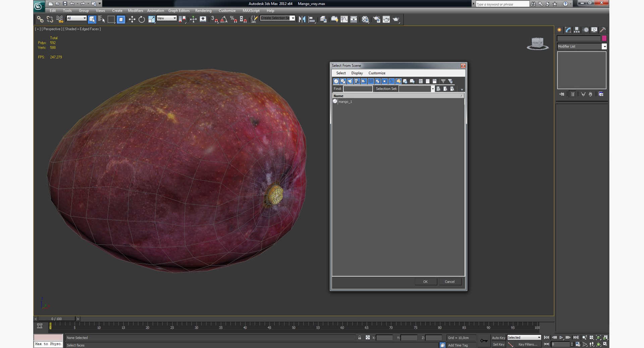644x348 pixels.
Task: Open Key Filters
Action: pyautogui.click(x=528, y=344)
